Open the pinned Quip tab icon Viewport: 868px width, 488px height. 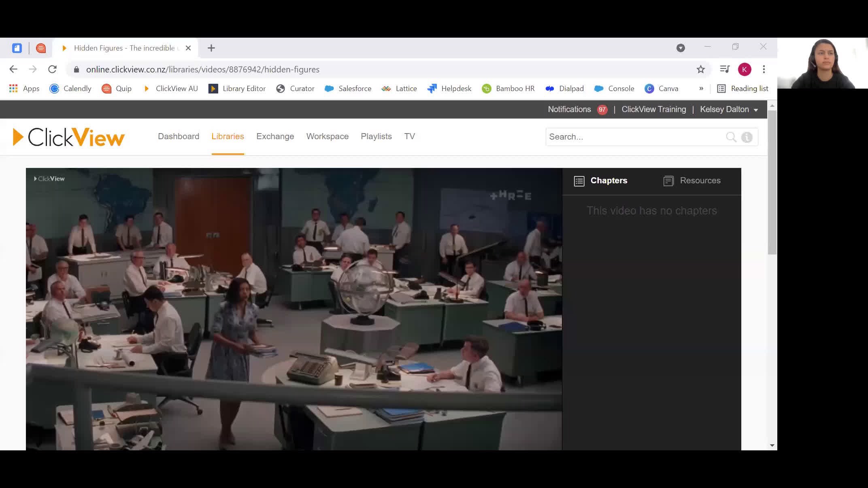pos(41,48)
